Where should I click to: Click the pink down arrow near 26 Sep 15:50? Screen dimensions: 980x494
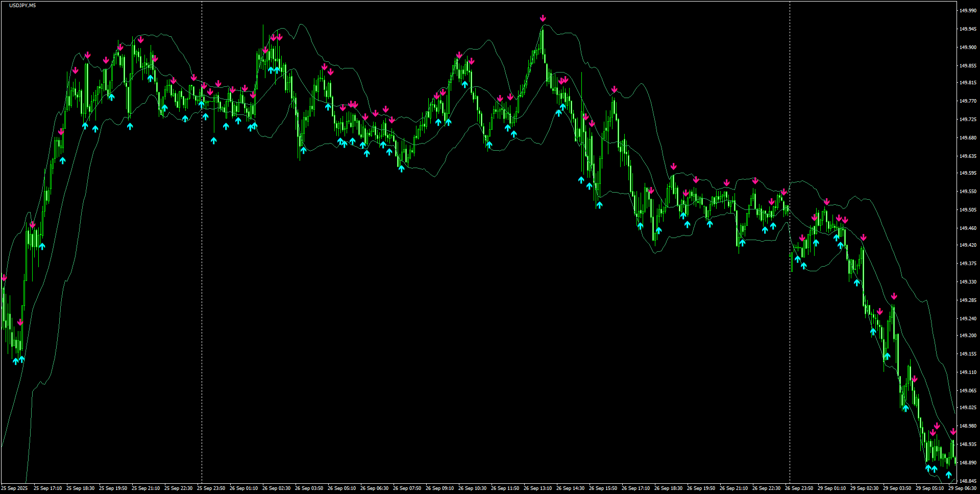click(x=614, y=88)
